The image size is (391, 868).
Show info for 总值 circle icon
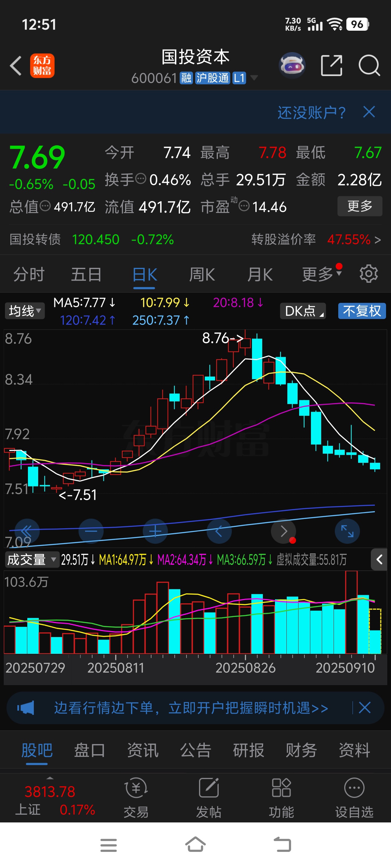pos(45,205)
